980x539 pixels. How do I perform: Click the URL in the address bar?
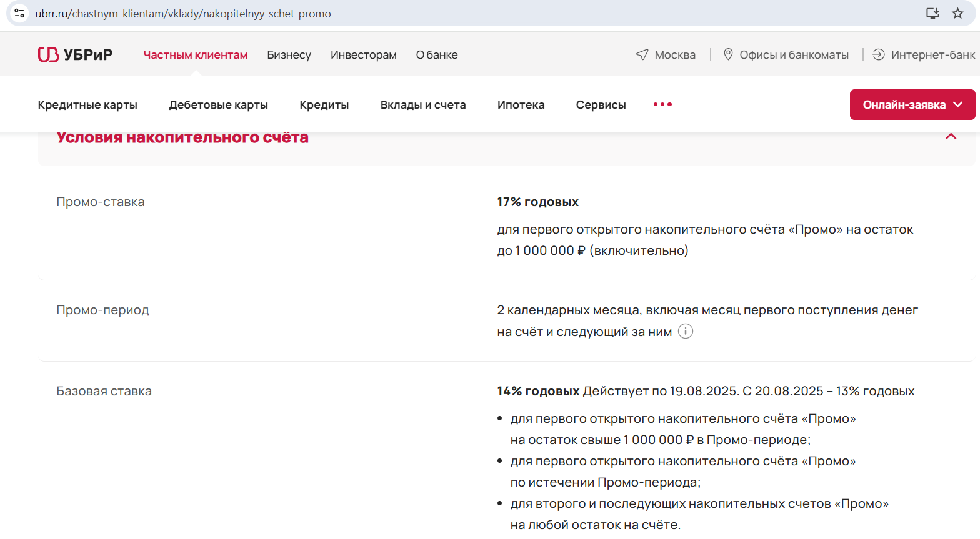(x=183, y=14)
